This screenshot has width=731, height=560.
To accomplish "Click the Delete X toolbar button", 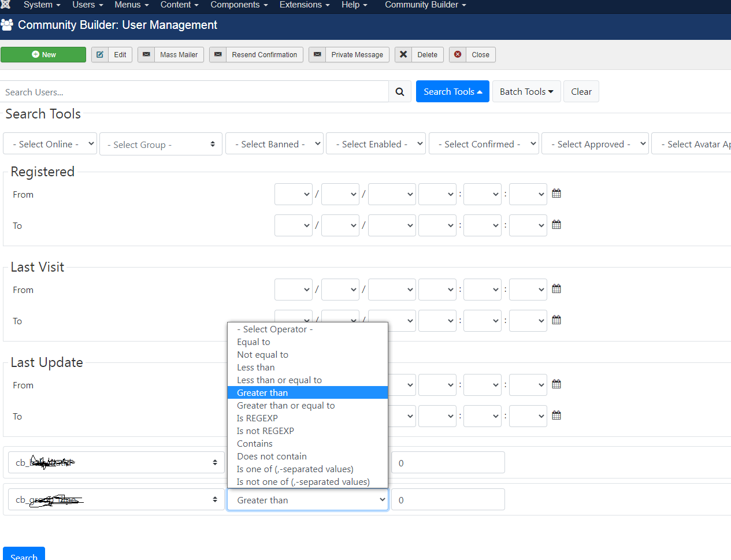I will pos(419,55).
